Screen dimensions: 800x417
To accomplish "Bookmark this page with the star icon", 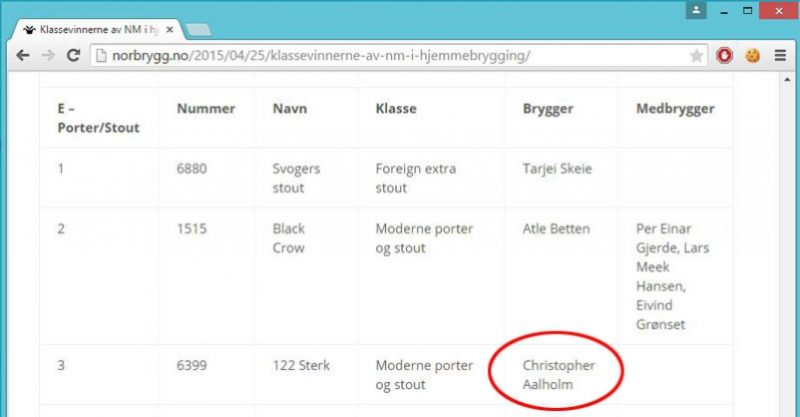I will (x=696, y=56).
